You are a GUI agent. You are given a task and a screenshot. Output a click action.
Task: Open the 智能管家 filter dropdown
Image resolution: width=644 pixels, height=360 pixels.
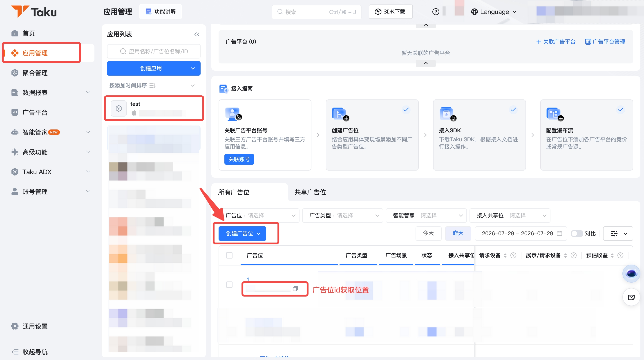click(426, 215)
